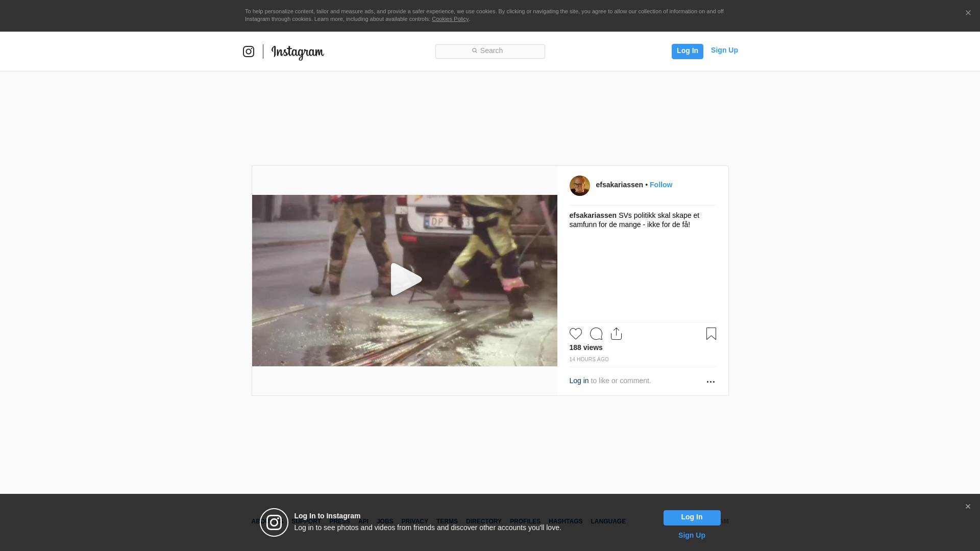Play the video with the play button
The image size is (980, 551).
click(x=406, y=279)
